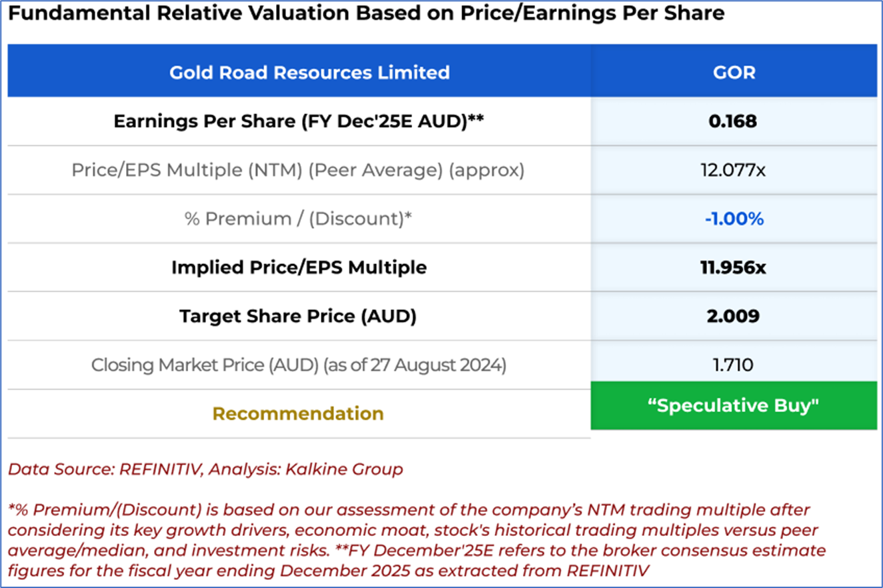
Task: Select the Implied Price/EPS Multiple row label
Action: point(298,267)
